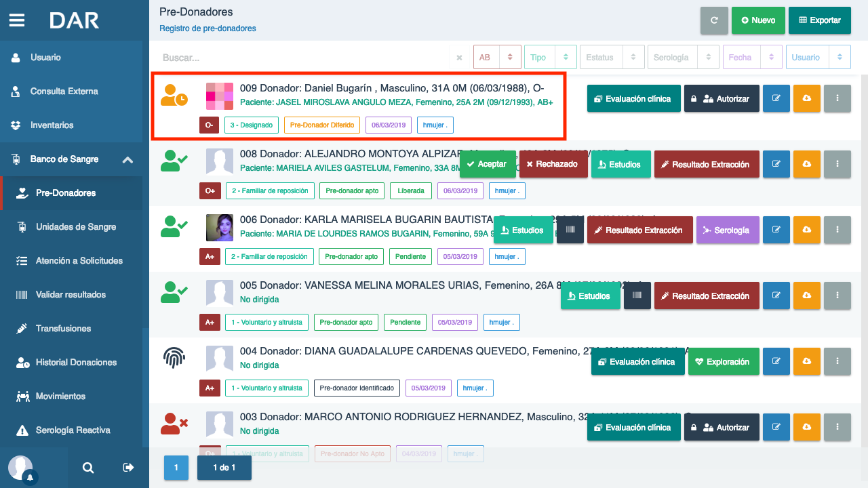Viewport: 868px width, 488px height.
Task: Click Evaluación clínica for donor 009
Action: [x=634, y=99]
